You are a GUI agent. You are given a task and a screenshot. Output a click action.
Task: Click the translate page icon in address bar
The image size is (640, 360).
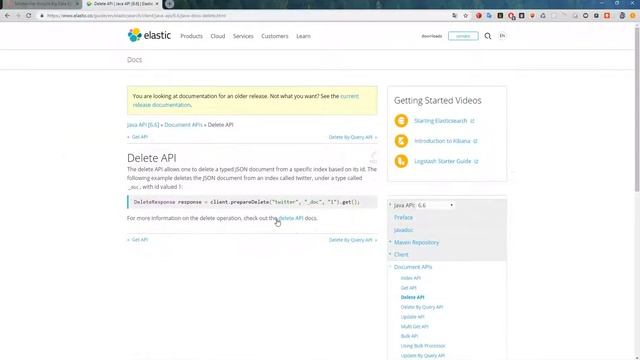(x=455, y=16)
